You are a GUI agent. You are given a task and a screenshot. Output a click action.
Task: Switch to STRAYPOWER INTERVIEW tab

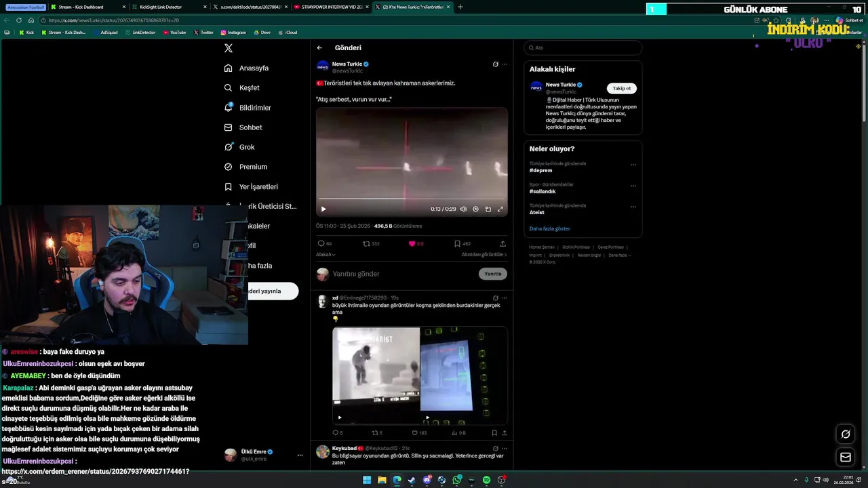click(x=332, y=7)
